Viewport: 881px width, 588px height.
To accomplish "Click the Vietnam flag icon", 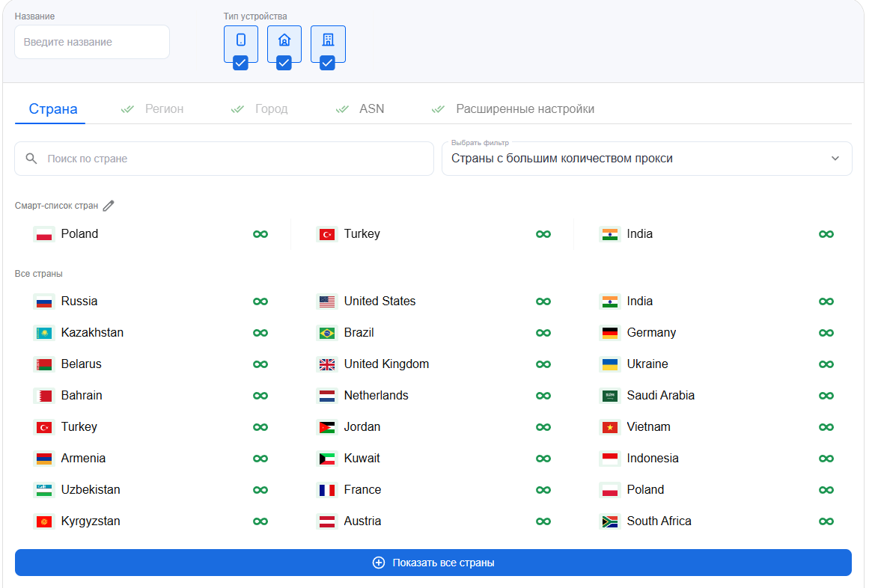I will 609,428.
